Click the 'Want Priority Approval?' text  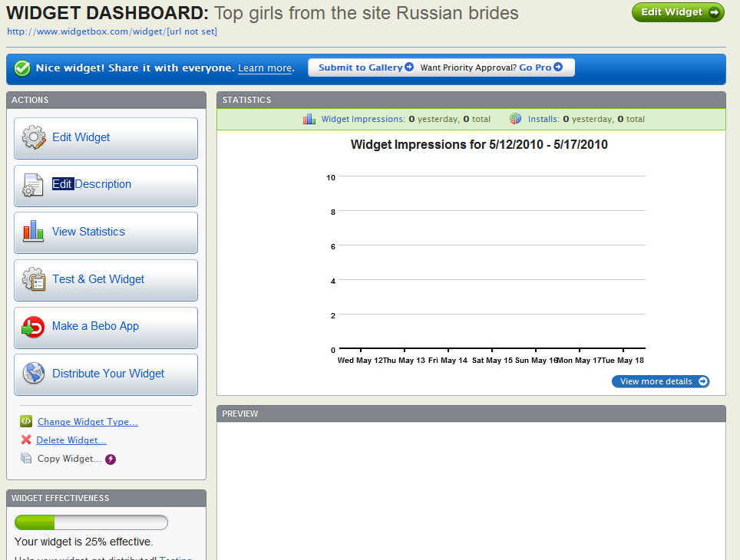click(x=468, y=68)
